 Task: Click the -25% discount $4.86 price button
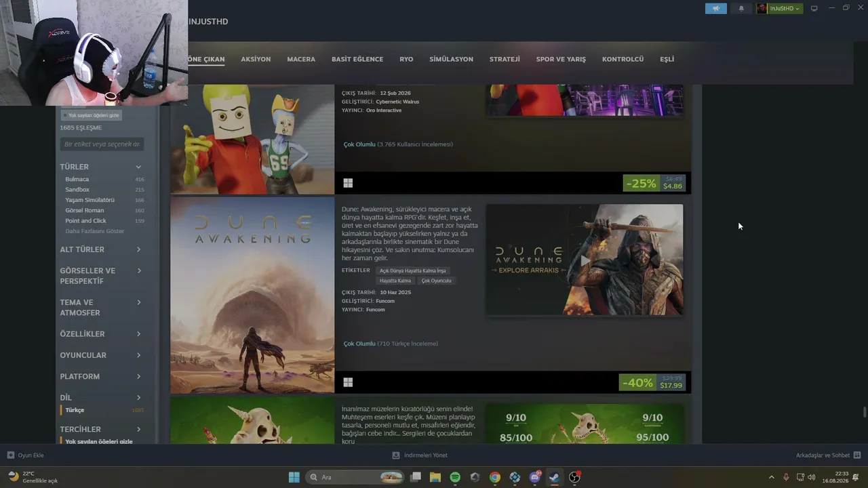(x=654, y=183)
